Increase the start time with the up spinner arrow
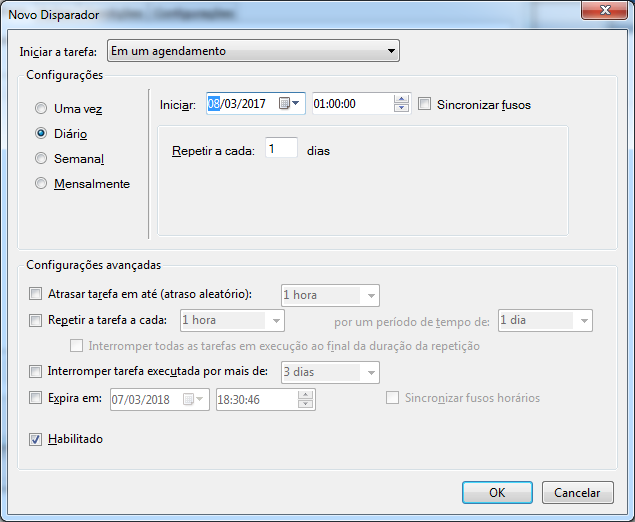Screen dimensions: 635x522 402,99
